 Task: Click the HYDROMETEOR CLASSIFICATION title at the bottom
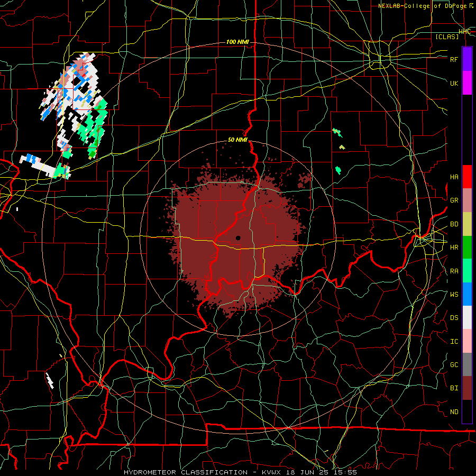point(186,472)
